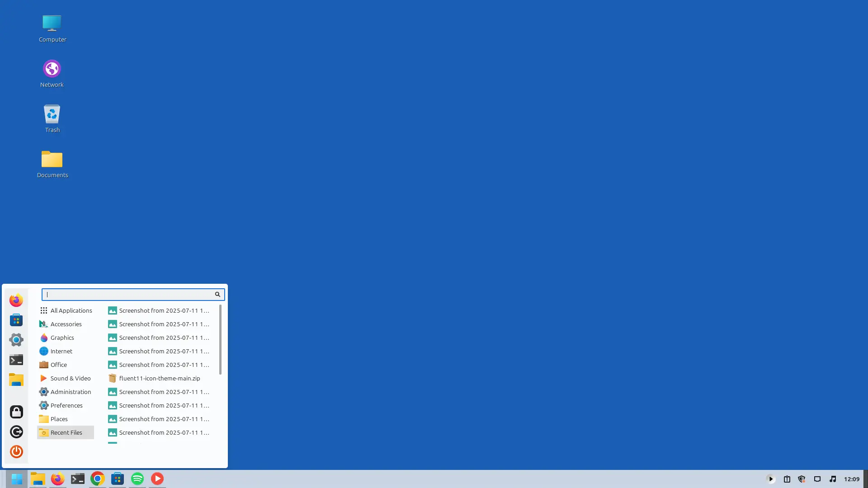Image resolution: width=868 pixels, height=488 pixels.
Task: Click the show desktop strip at panel edge
Action: point(866,479)
